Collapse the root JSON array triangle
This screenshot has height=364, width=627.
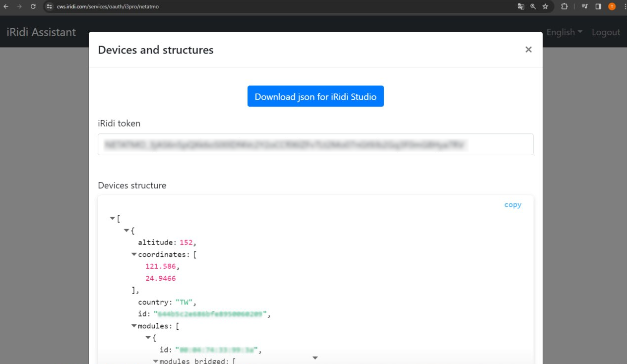click(113, 219)
